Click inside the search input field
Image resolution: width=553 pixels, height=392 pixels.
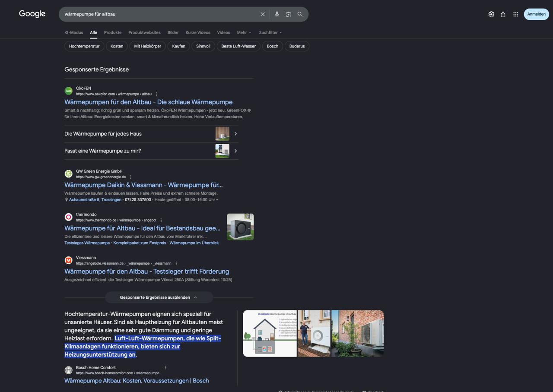[x=160, y=14]
